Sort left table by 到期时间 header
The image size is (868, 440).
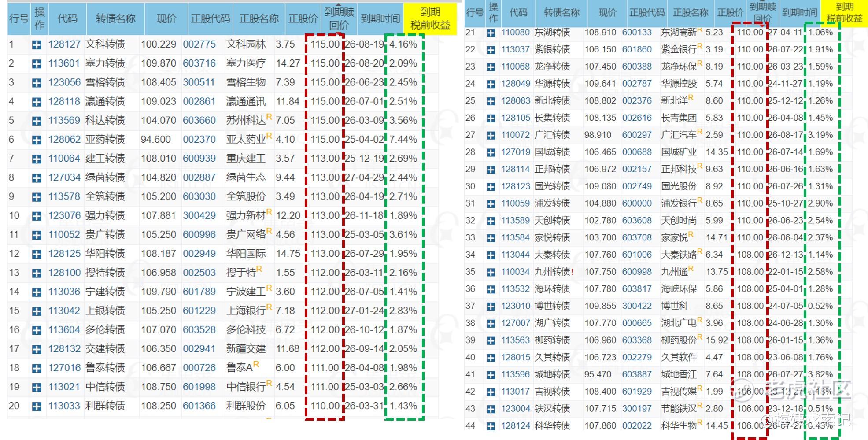tap(380, 19)
